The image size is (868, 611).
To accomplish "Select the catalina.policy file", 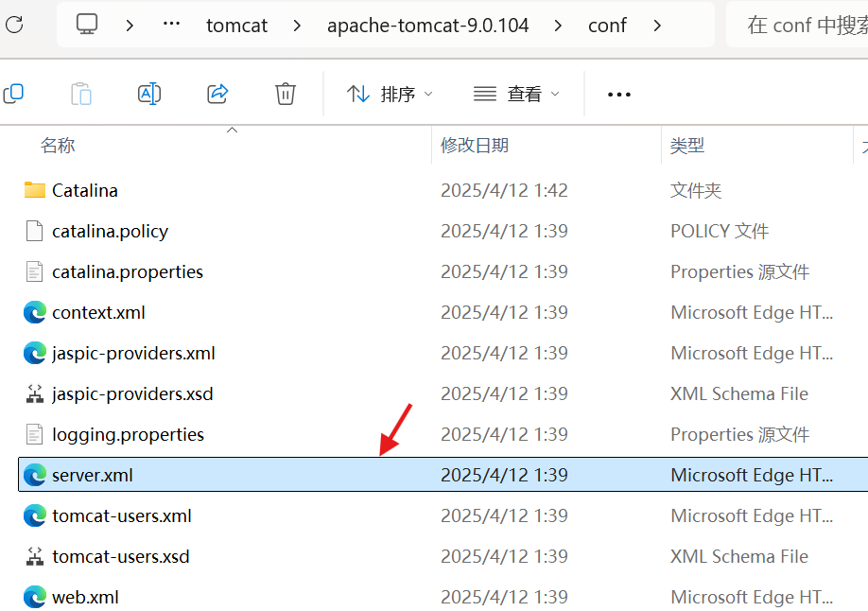I will pyautogui.click(x=111, y=232).
